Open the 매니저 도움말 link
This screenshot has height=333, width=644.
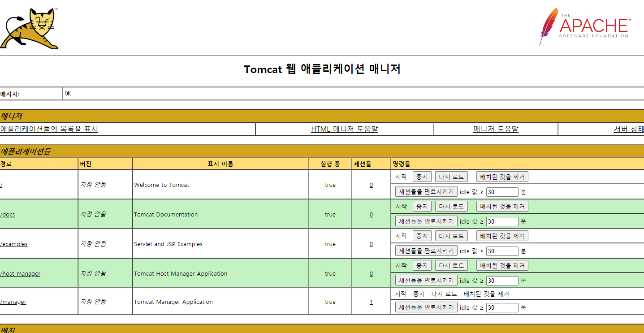(x=496, y=129)
